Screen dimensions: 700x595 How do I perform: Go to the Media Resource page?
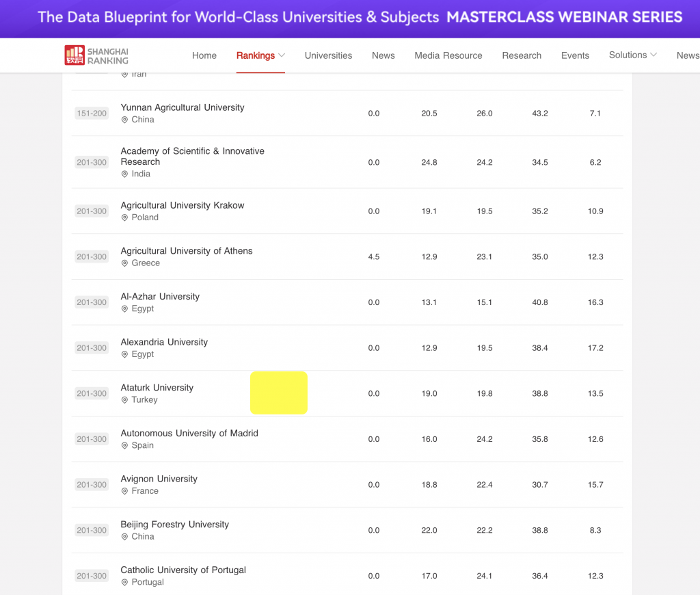(x=448, y=55)
